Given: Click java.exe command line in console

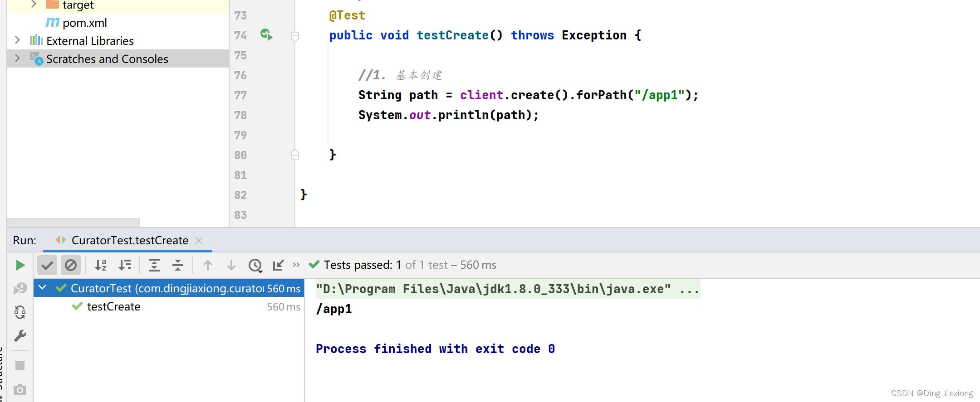Looking at the screenshot, I should (x=508, y=289).
